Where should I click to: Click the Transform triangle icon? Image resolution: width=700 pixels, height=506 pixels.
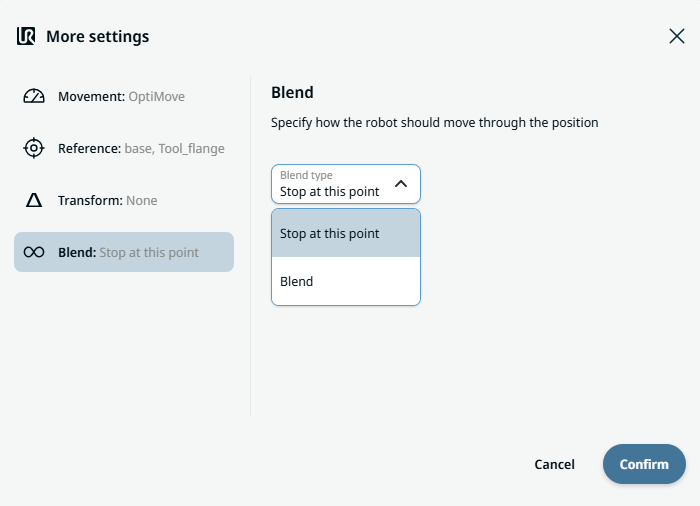pyautogui.click(x=34, y=201)
